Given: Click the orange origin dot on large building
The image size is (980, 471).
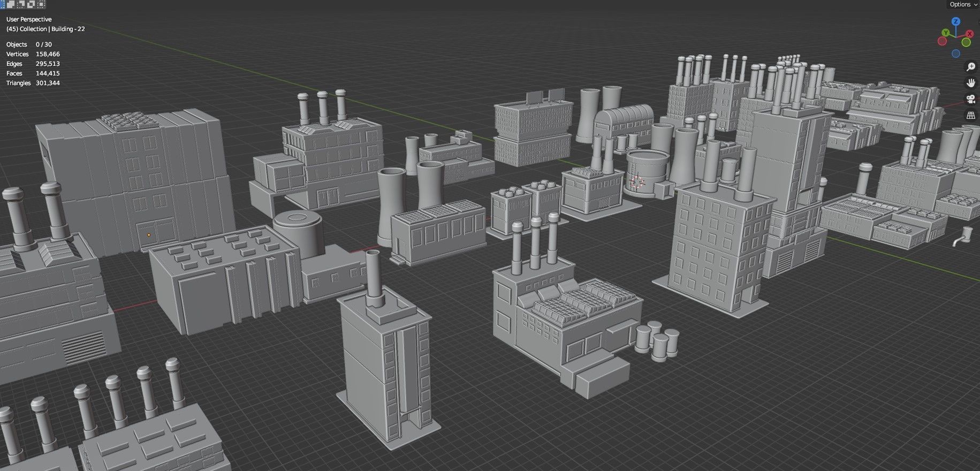Looking at the screenshot, I should coord(149,234).
